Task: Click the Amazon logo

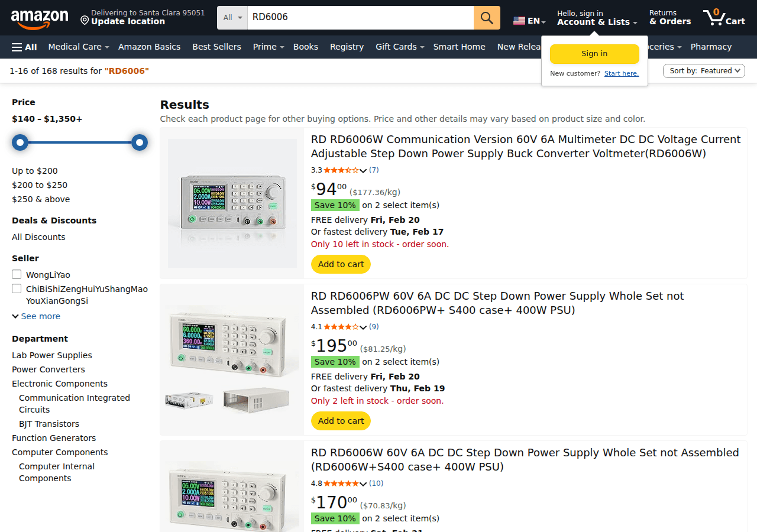Action: (x=40, y=19)
